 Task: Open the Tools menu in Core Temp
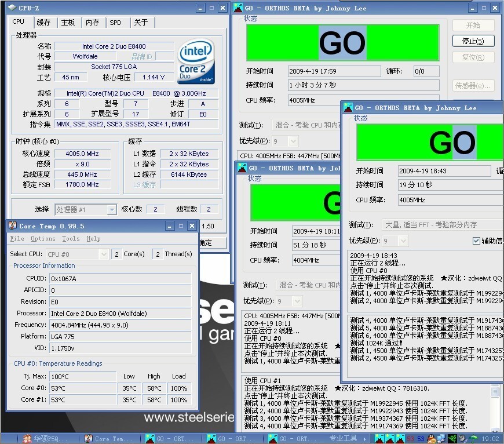click(71, 238)
